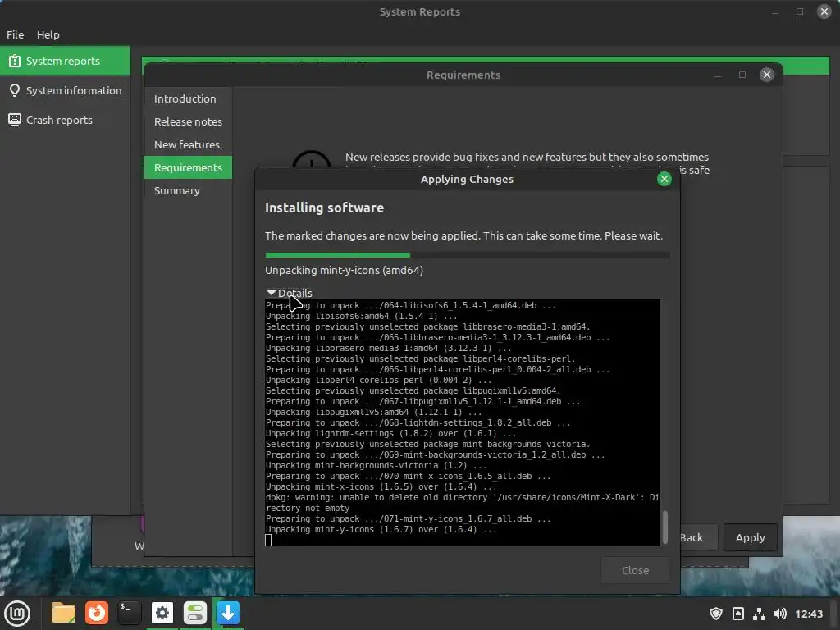The image size is (840, 630).
Task: Maximize the System Reports window
Action: (800, 11)
